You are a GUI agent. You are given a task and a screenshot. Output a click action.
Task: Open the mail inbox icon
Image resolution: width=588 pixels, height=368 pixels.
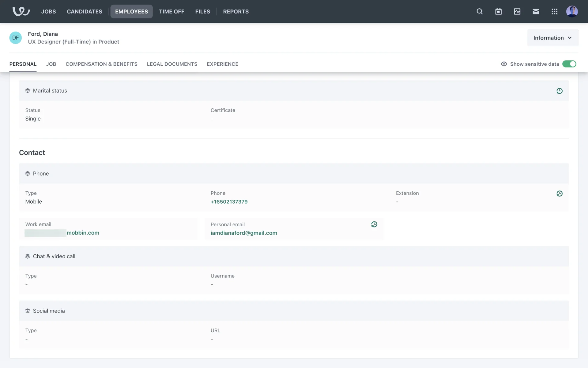coord(536,11)
